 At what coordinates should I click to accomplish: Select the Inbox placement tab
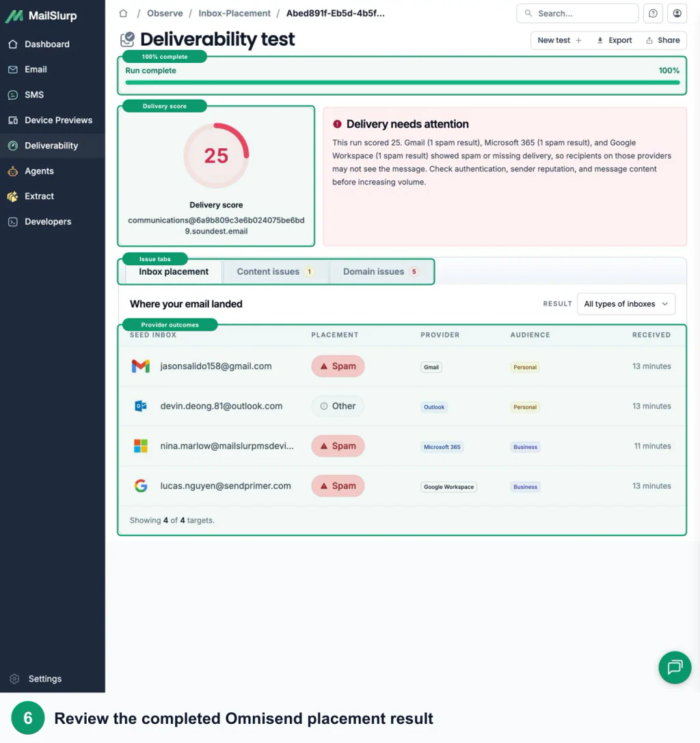(x=174, y=271)
